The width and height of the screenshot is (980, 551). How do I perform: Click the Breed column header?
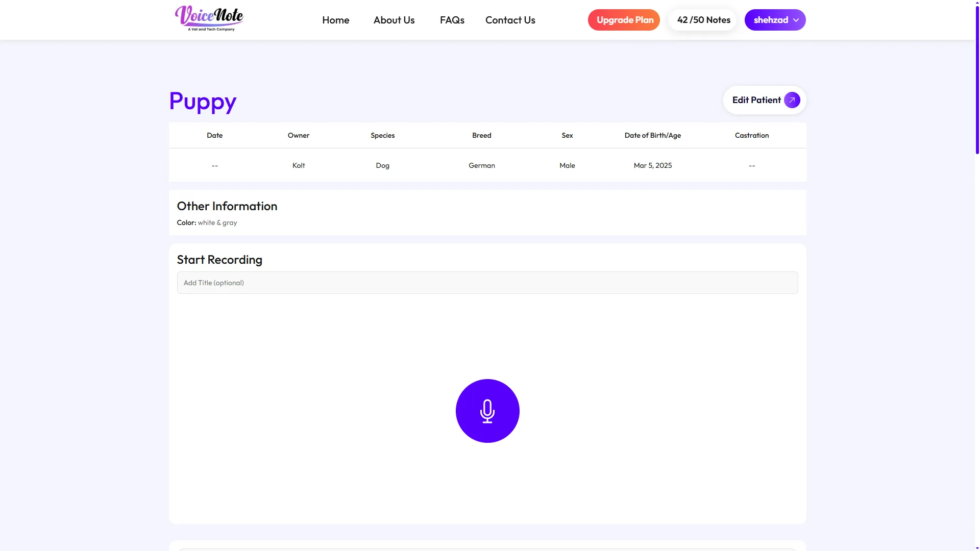(x=482, y=135)
